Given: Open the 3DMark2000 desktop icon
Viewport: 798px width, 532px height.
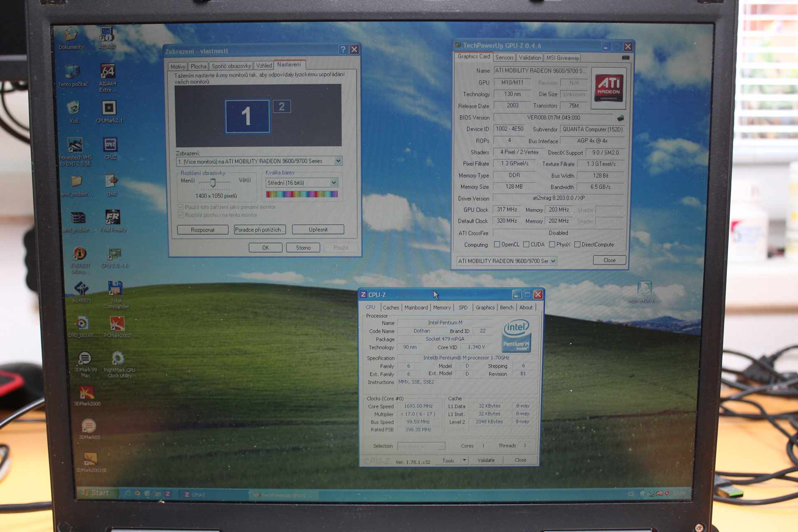Looking at the screenshot, I should (x=87, y=393).
